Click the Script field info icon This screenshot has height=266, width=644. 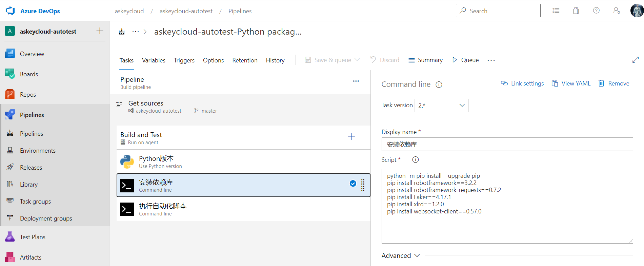point(416,160)
